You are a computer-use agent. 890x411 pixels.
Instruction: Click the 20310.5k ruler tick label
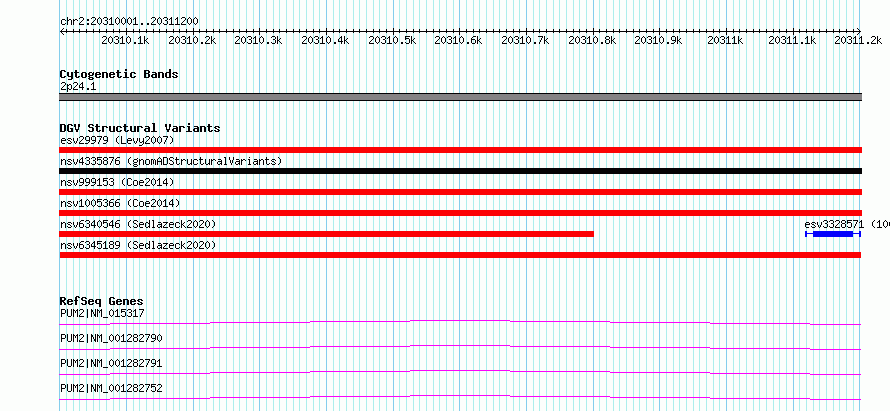[x=392, y=40]
